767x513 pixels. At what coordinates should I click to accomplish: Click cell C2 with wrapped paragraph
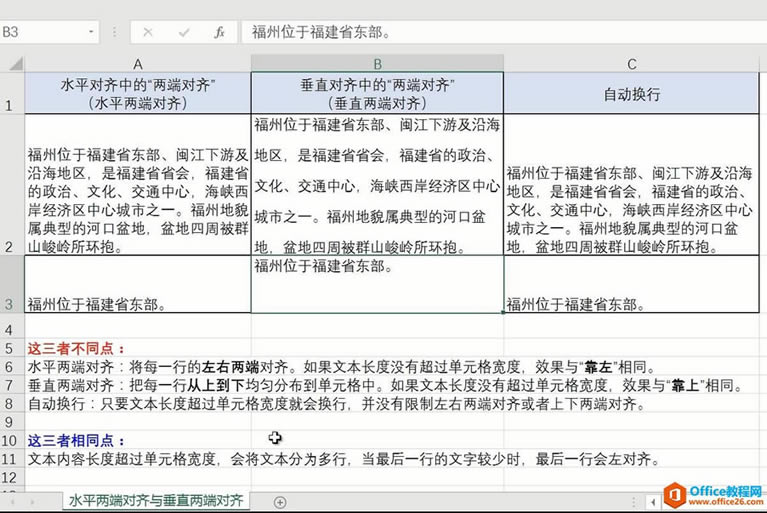click(x=632, y=184)
